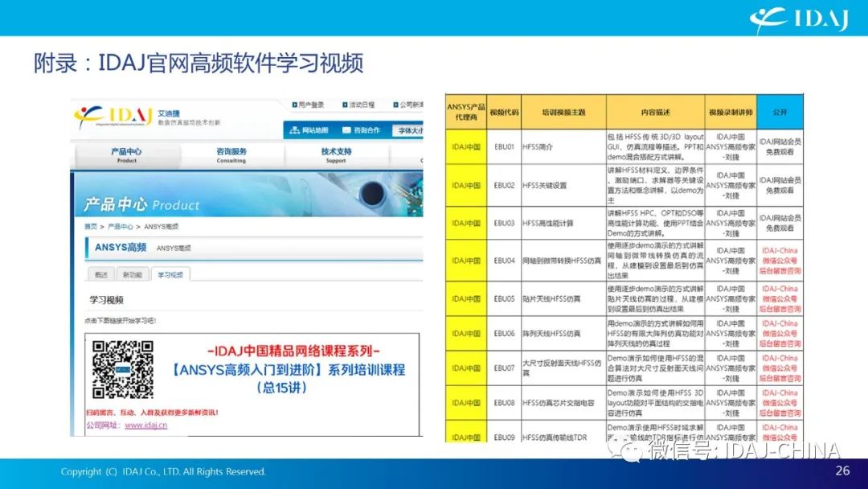Open the 咨询服务 Consulting nav menu
The width and height of the screenshot is (868, 489).
coord(231,155)
